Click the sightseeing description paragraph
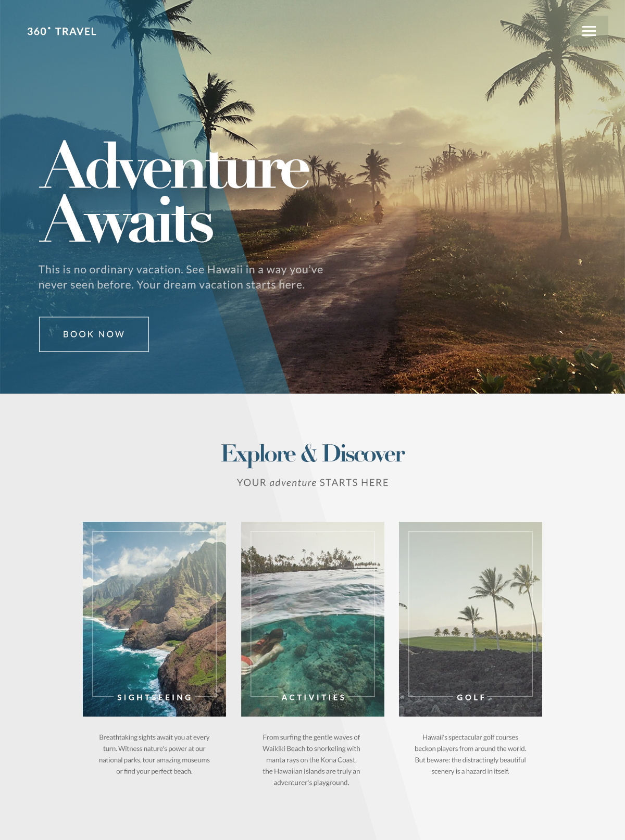Screen dimensions: 625x840 154,754
